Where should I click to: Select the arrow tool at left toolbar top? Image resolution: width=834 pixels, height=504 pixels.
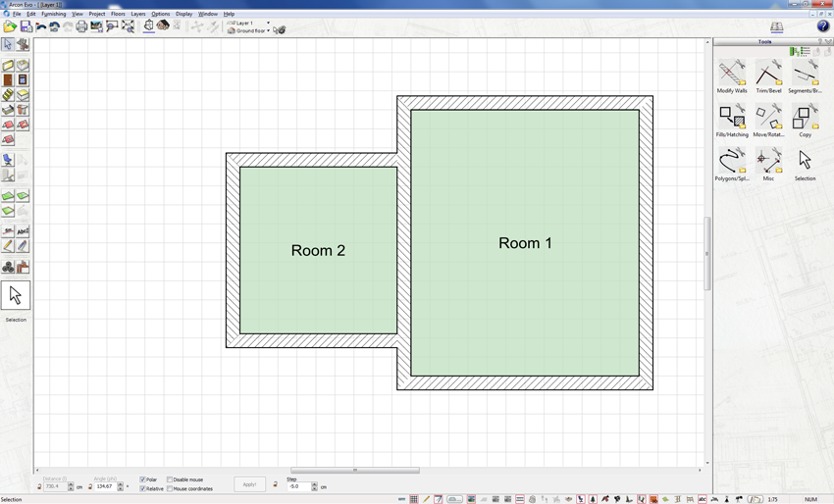click(x=8, y=45)
